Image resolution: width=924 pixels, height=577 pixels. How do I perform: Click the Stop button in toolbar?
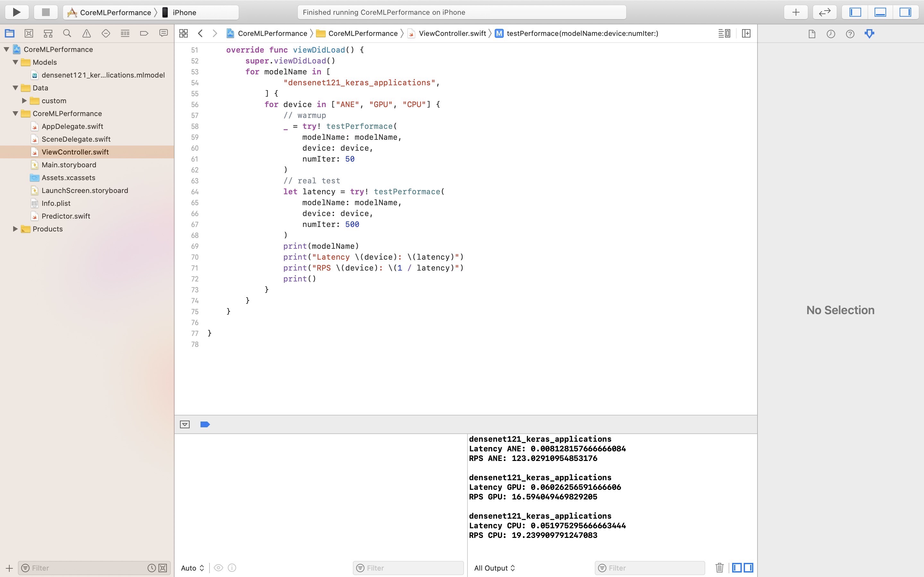pyautogui.click(x=46, y=12)
